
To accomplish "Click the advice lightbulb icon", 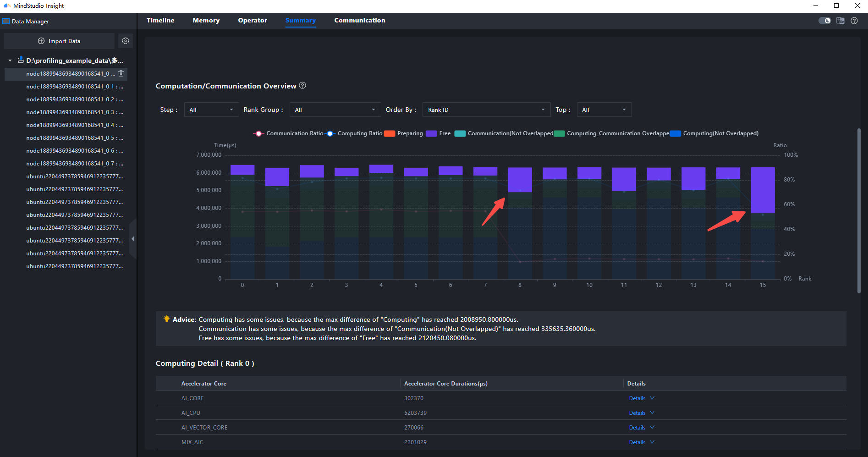I will coord(167,319).
